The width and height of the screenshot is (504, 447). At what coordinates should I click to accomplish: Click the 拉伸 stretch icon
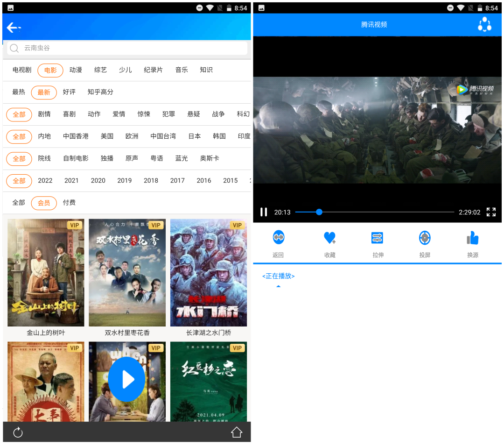(377, 238)
